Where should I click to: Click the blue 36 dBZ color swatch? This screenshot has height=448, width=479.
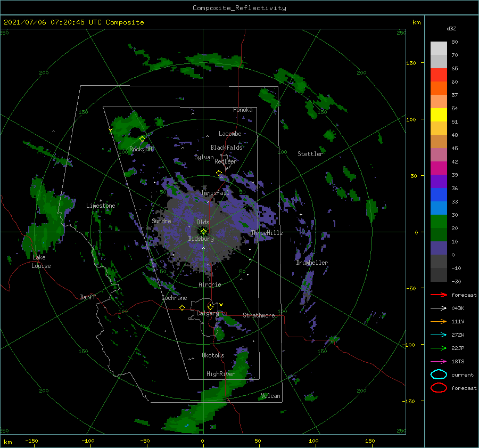[x=439, y=194]
